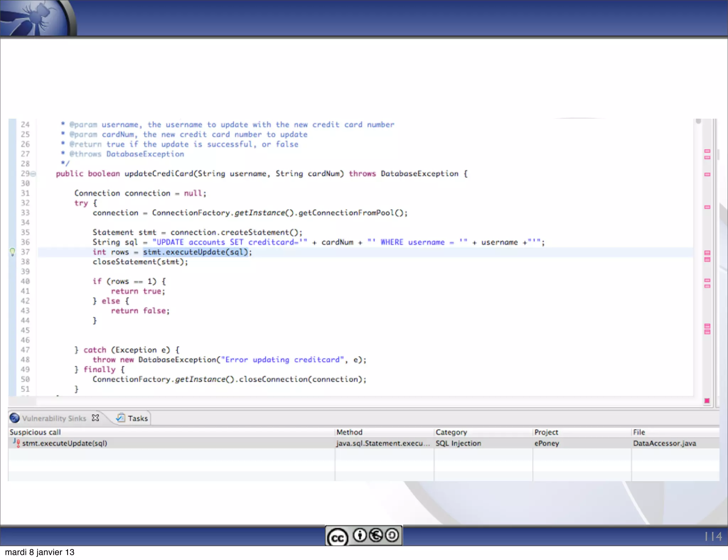
Task: Click the warning icon beside stmt.executeUpdate(sql) row
Action: pyautogui.click(x=17, y=442)
